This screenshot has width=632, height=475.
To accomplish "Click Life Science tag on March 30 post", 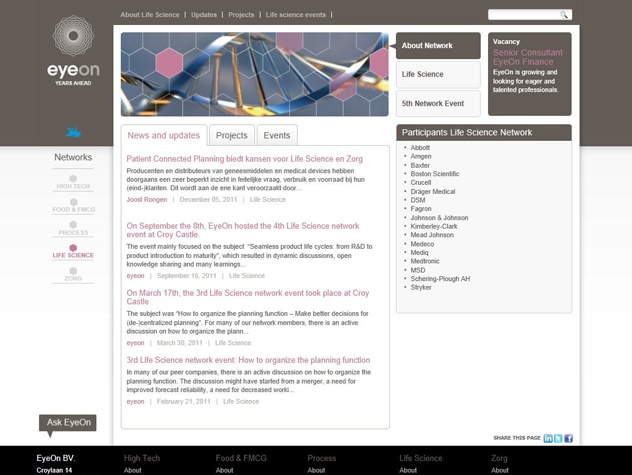I will coord(233,343).
